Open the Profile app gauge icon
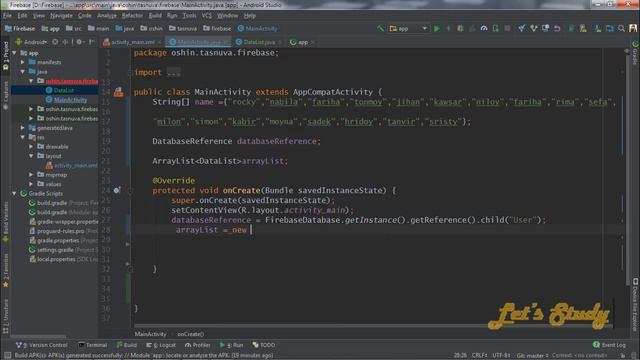Image resolution: width=640 pixels, height=360 pixels. click(x=484, y=28)
